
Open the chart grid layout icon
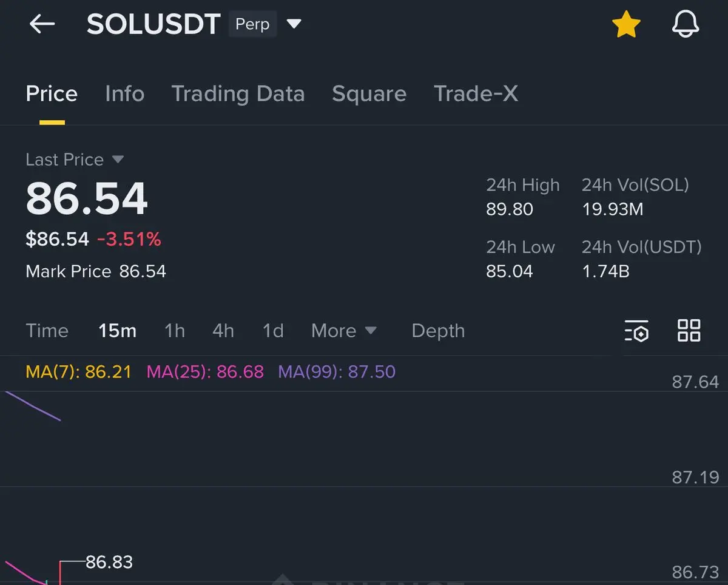689,331
